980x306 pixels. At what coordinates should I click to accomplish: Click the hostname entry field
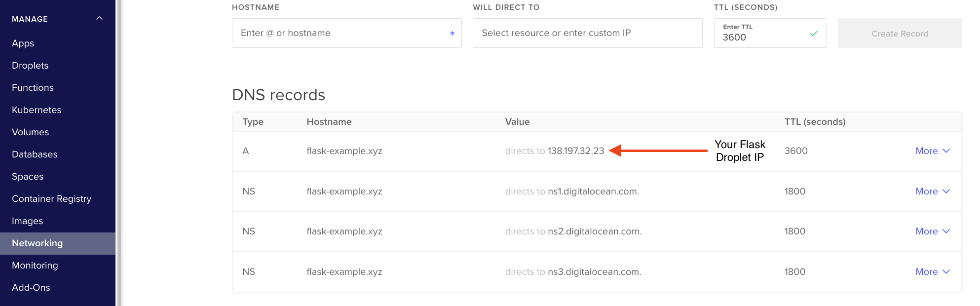(x=346, y=33)
